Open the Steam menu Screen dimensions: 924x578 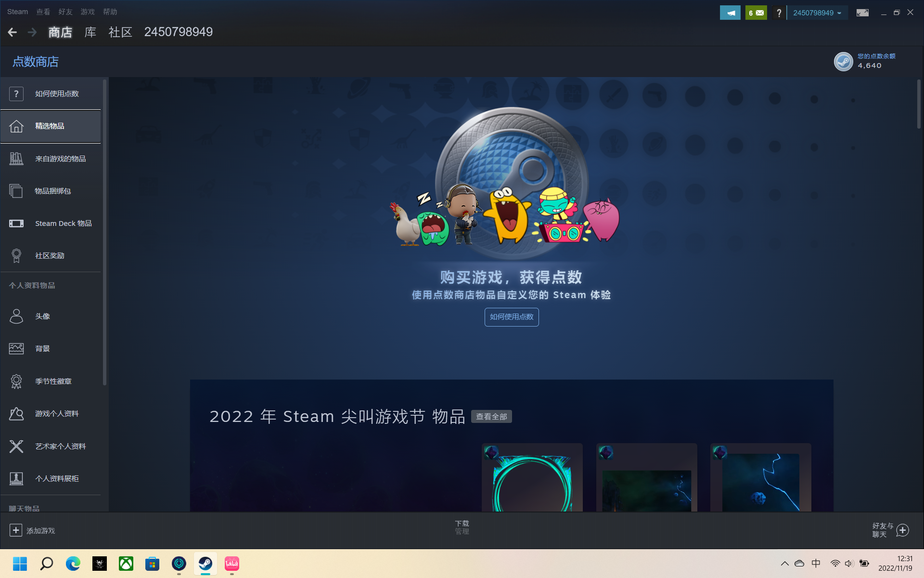click(17, 12)
